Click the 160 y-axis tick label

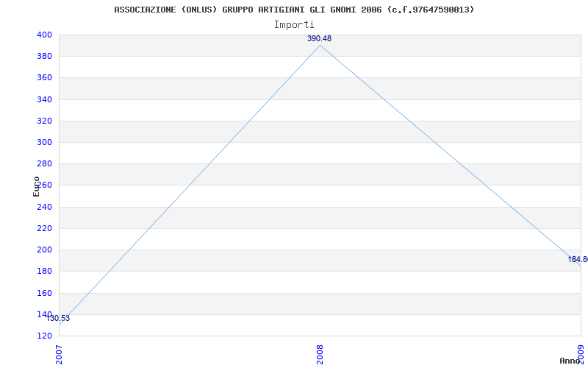44,293
